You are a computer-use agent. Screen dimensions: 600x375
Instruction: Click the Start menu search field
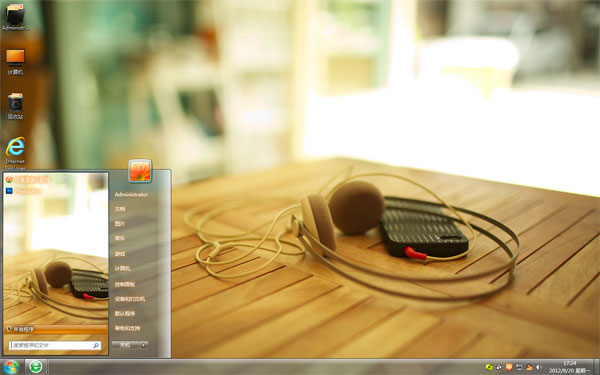(x=55, y=345)
